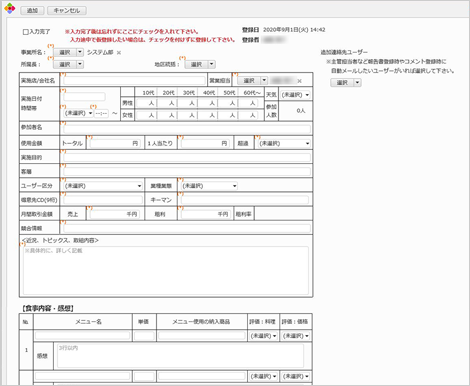The width and height of the screenshot is (470, 386).
Task: Click 選択 button under 追加連絡先ユーザー
Action: pos(342,83)
